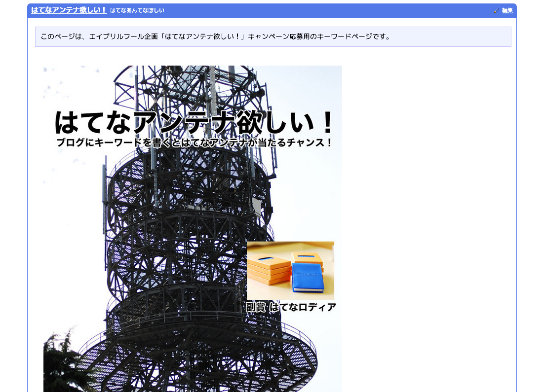Screen dimensions: 544x392
Task: Open the 編集 edit link
Action: (x=507, y=10)
